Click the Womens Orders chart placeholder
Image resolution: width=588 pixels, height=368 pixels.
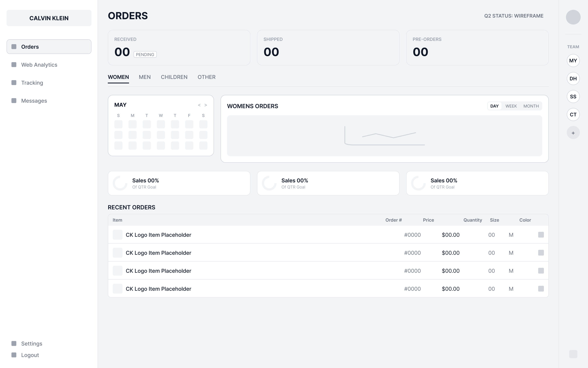(384, 136)
